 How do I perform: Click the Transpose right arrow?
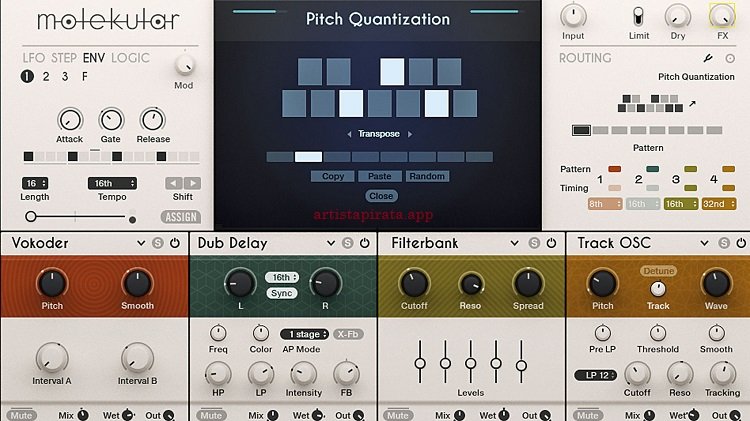point(410,134)
